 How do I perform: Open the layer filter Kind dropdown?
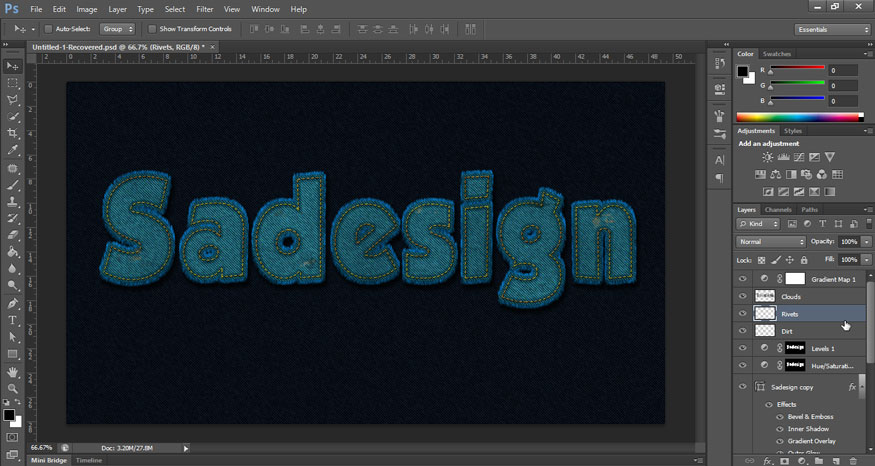click(x=758, y=224)
